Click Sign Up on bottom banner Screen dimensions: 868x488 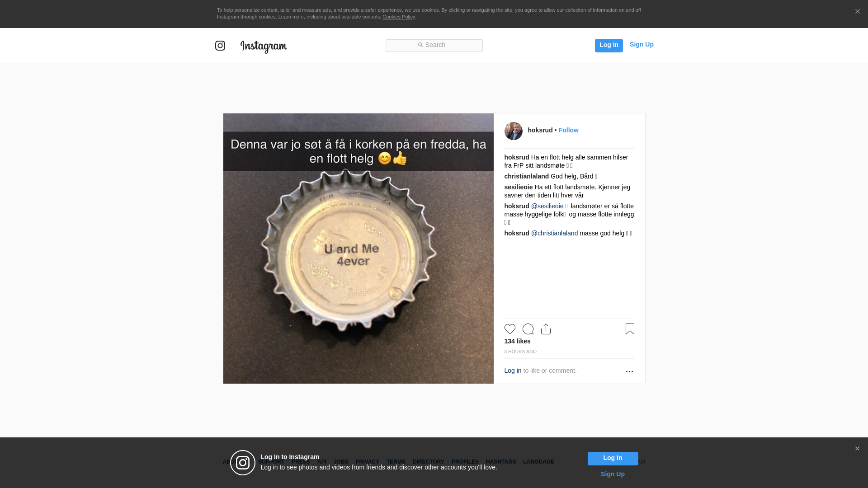(x=613, y=474)
